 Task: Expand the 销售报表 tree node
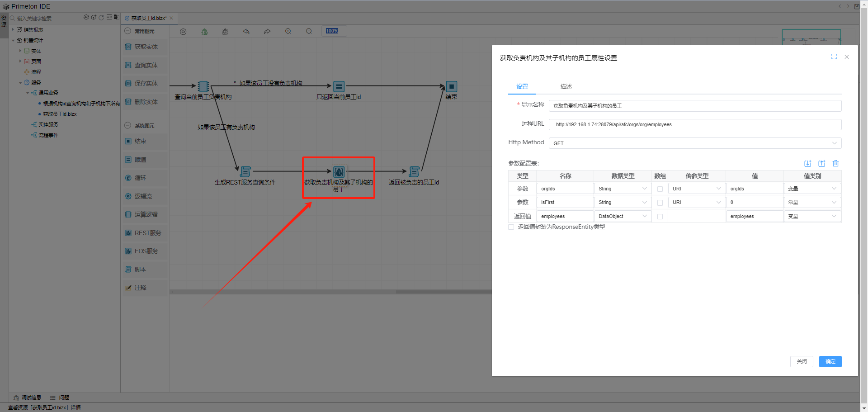pos(13,30)
